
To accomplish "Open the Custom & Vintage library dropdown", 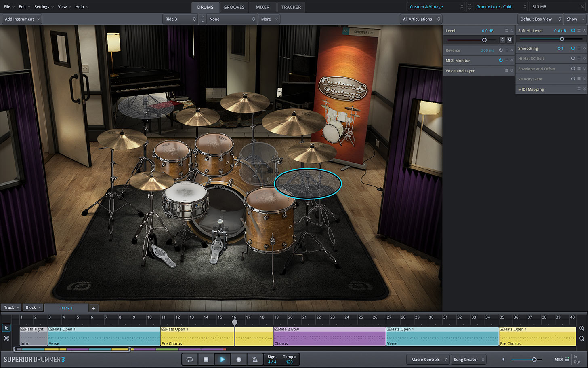I will coord(436,7).
